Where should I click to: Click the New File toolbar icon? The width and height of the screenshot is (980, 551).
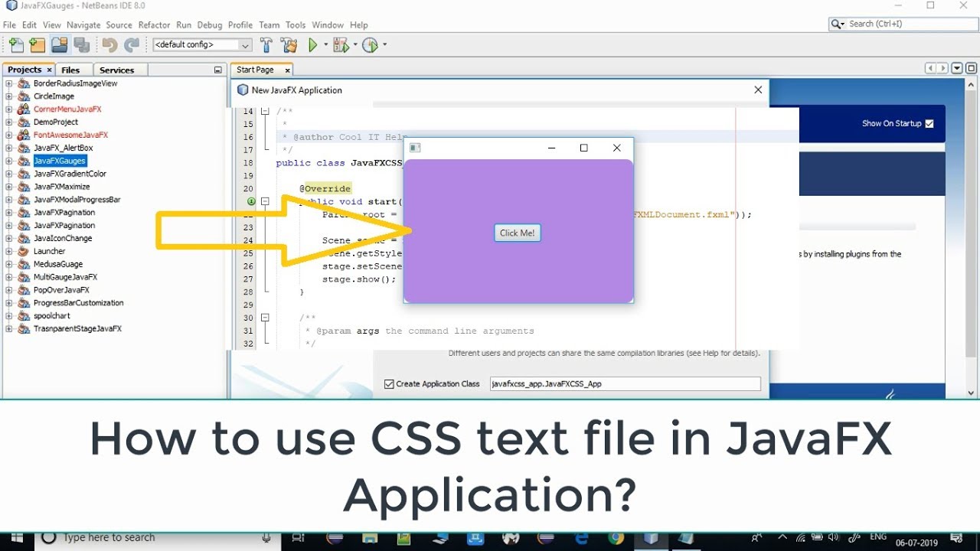[16, 45]
